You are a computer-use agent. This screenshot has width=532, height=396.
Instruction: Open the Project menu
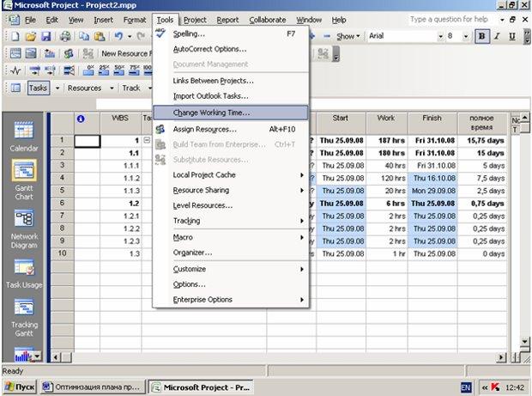click(195, 20)
